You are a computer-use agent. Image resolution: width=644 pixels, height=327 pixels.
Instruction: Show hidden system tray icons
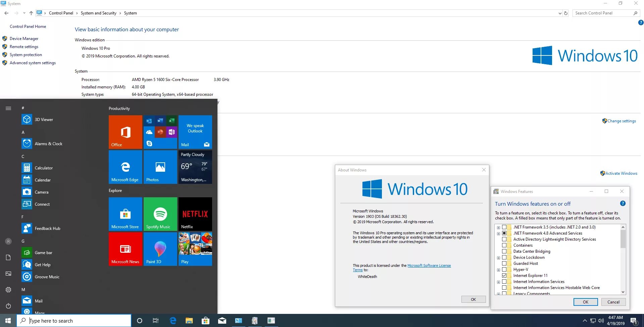pos(585,321)
